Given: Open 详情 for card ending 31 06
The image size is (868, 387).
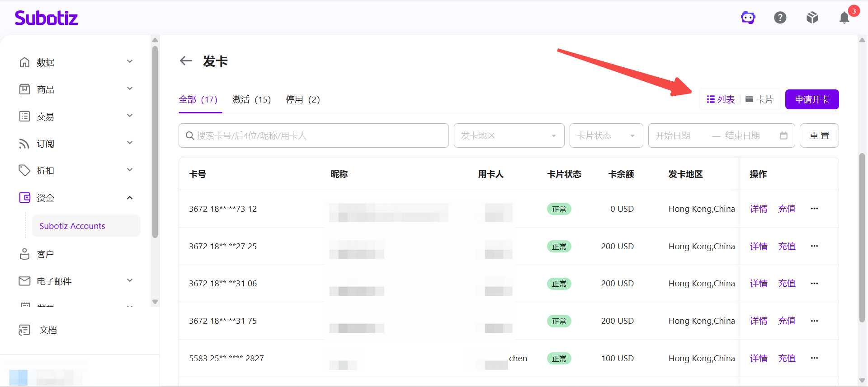Looking at the screenshot, I should click(759, 284).
